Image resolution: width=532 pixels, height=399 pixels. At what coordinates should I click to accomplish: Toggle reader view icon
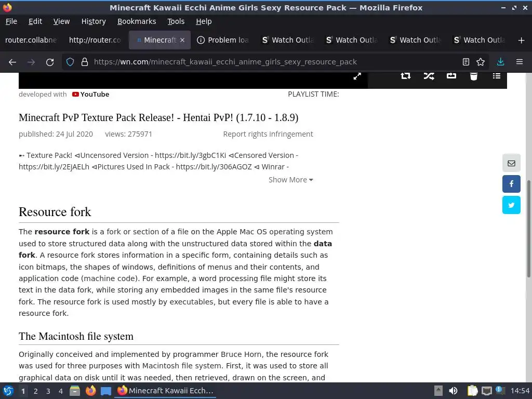click(466, 62)
